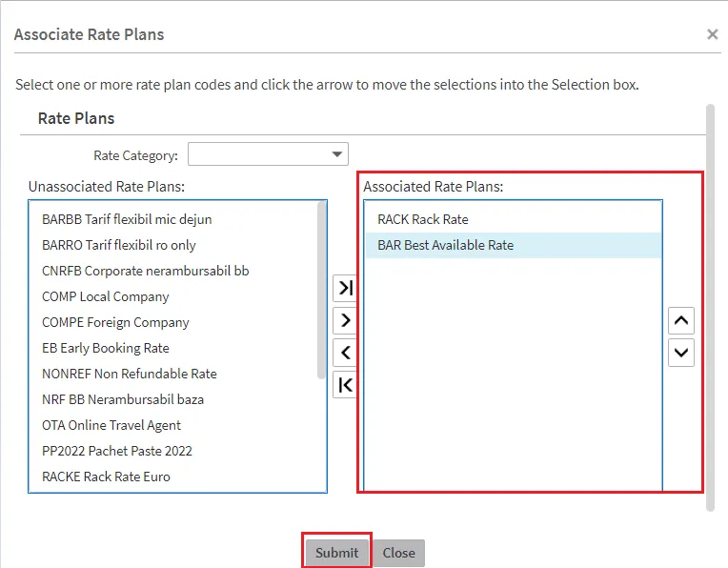Select NRF BB Nerambursabil baza
The image size is (728, 568).
point(123,399)
